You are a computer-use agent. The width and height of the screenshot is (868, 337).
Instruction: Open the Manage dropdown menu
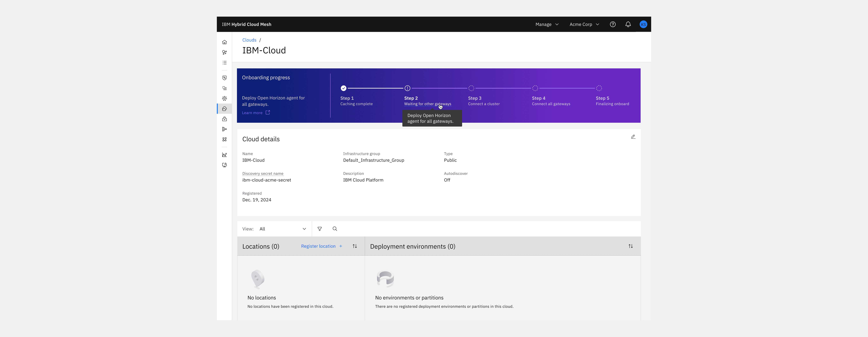tap(547, 24)
